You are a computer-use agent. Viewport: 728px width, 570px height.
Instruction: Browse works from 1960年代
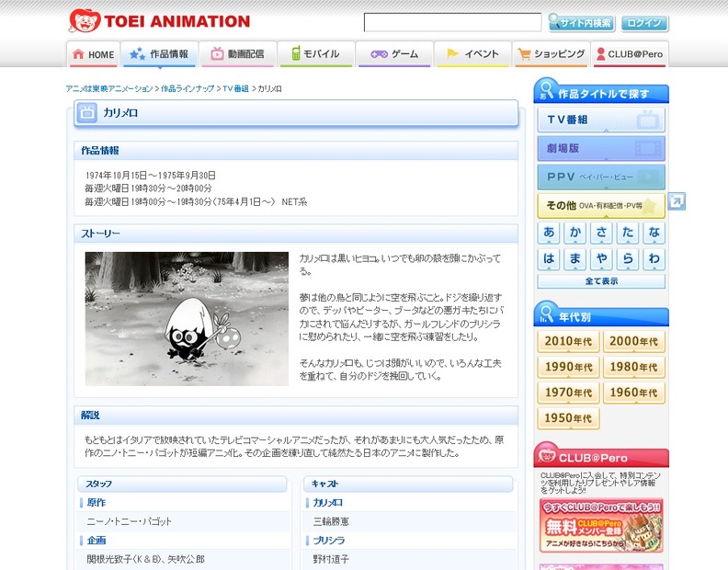633,393
